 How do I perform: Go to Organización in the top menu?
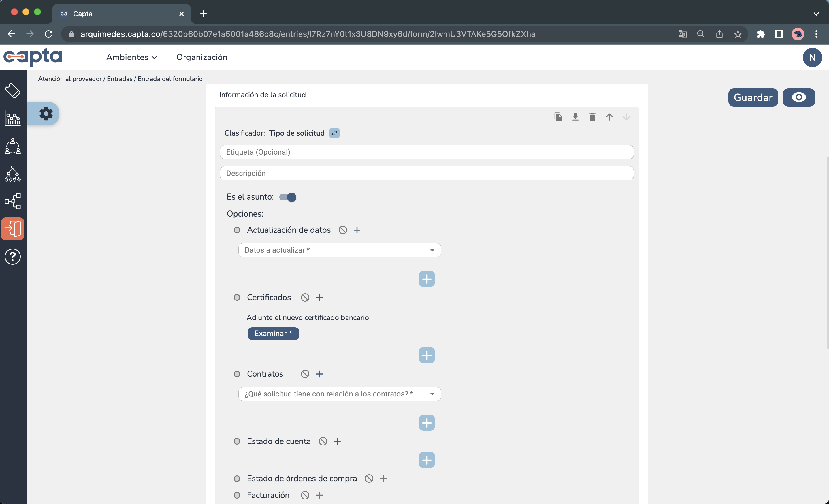(202, 57)
